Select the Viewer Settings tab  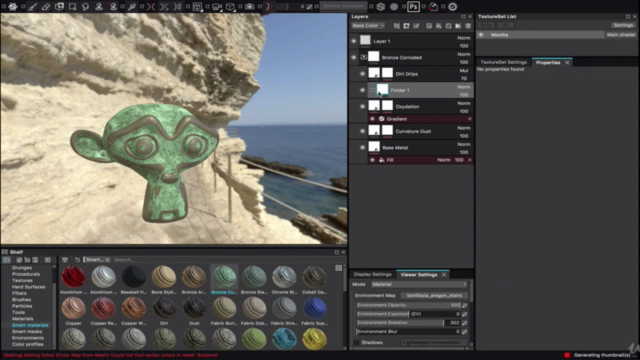[x=419, y=275]
